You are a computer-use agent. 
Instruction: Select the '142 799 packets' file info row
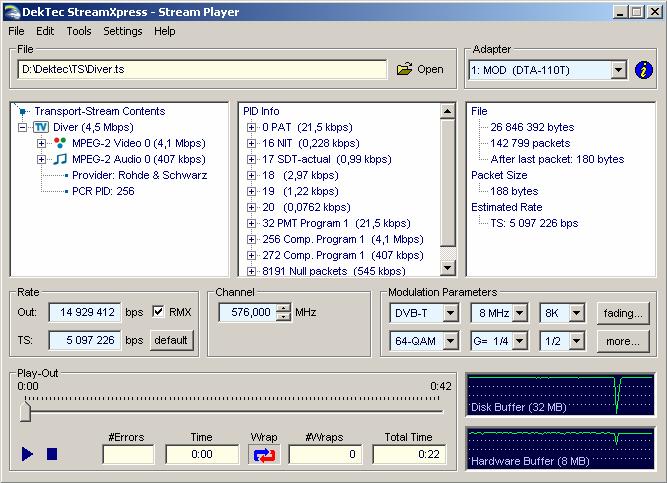coord(530,143)
